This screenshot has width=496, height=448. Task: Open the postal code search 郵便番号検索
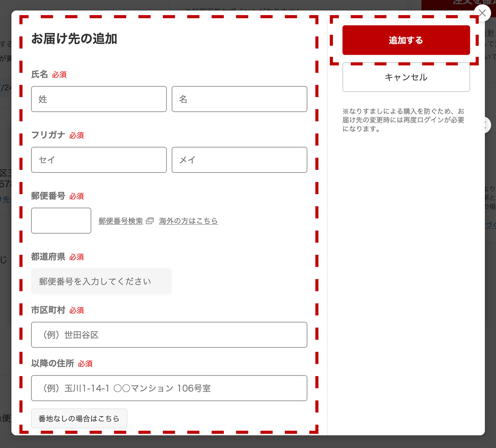[x=121, y=221]
